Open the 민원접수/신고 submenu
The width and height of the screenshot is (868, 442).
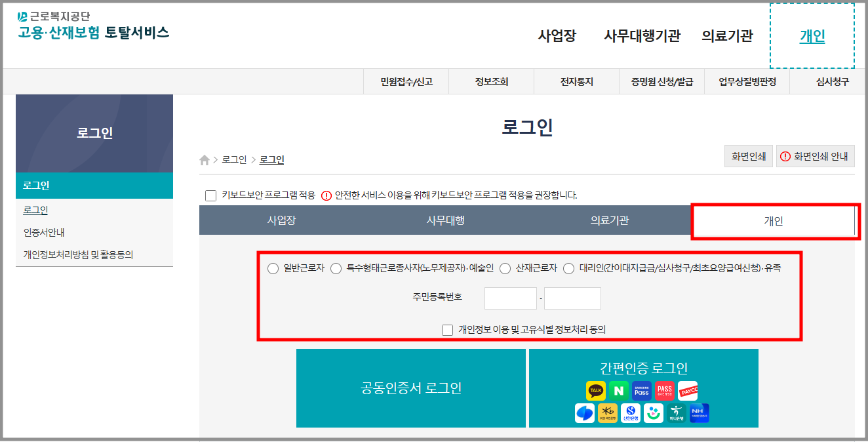406,82
